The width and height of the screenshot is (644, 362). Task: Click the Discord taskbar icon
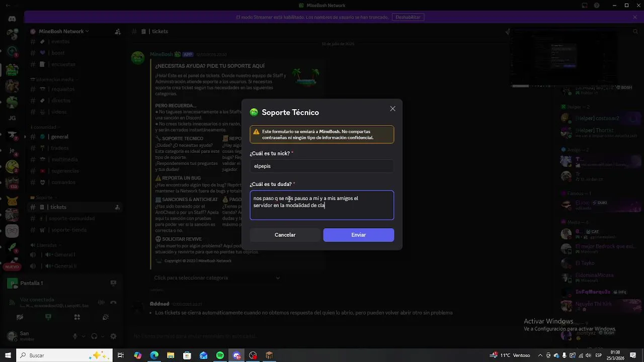236,355
